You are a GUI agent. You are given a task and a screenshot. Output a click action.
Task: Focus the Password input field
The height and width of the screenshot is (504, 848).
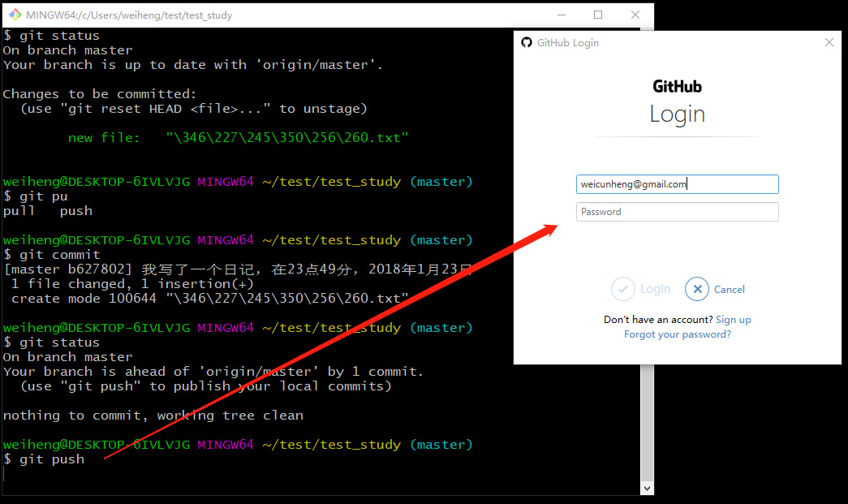coord(677,212)
